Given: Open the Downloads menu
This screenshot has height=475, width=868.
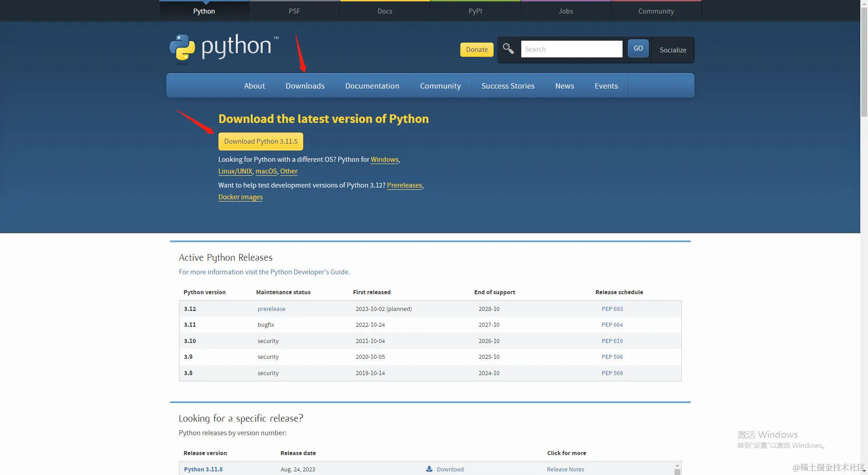Looking at the screenshot, I should pyautogui.click(x=305, y=85).
